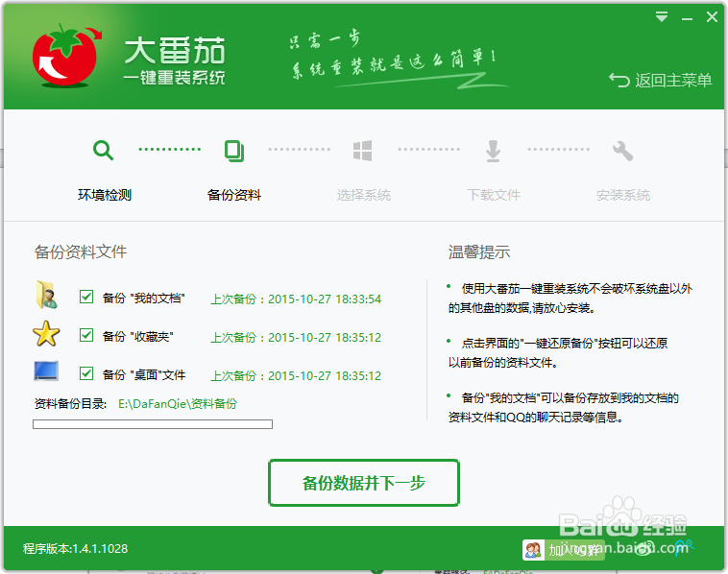Select the 备份资料 step label
This screenshot has height=574, width=728.
[x=234, y=195]
